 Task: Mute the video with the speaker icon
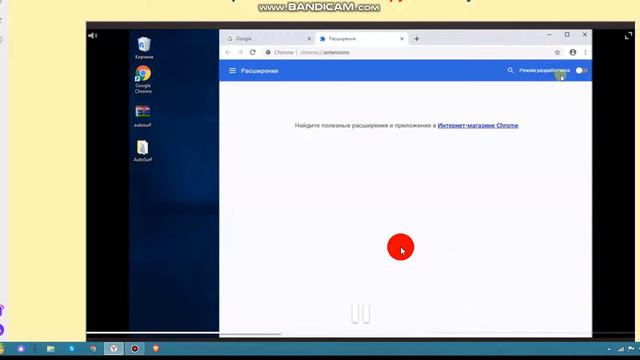(93, 36)
